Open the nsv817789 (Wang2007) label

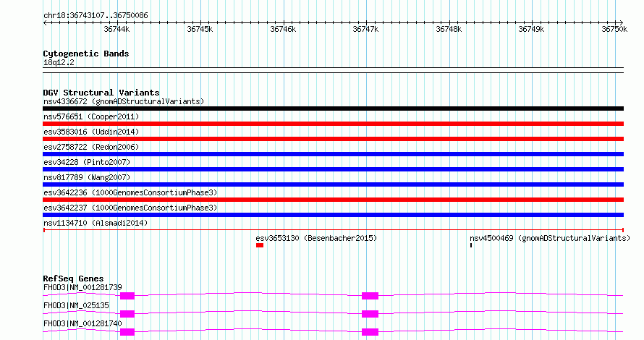(x=87, y=177)
